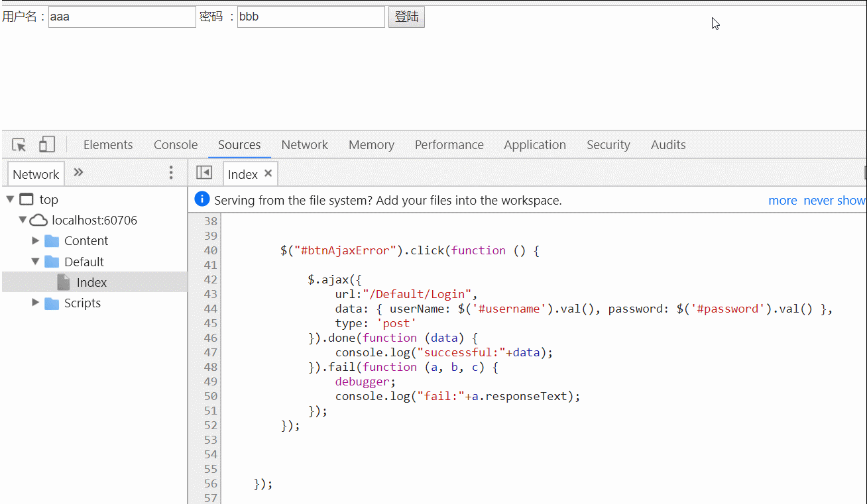Screen dimensions: 867x504
Task: Select the Sources tab
Action: (x=239, y=145)
